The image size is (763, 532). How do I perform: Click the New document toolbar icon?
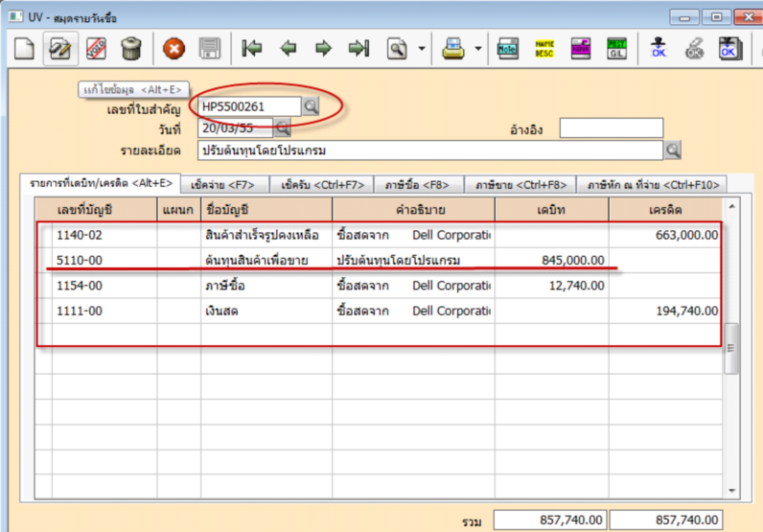[x=22, y=49]
